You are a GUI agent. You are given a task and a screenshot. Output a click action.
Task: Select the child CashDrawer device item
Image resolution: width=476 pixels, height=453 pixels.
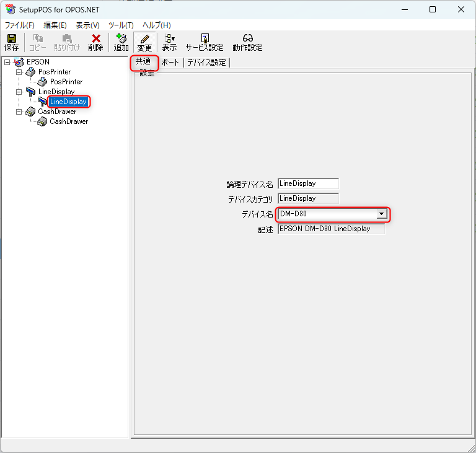(x=69, y=121)
